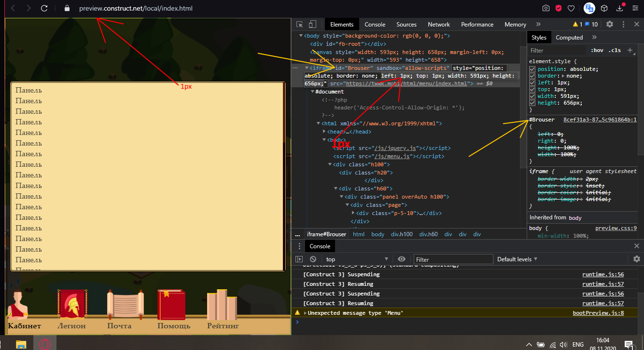Open console settings gear
This screenshot has width=644, height=350.
636,259
